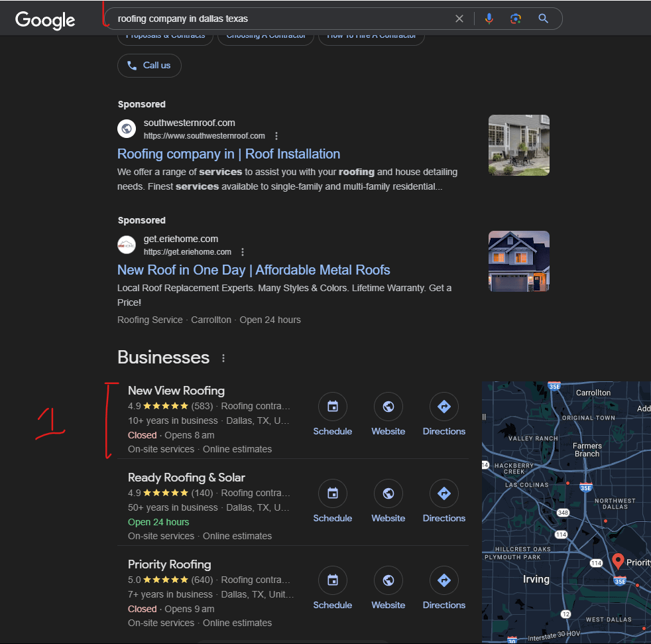Click the search query input field
Screen dimensions: 651x644
(x=278, y=19)
